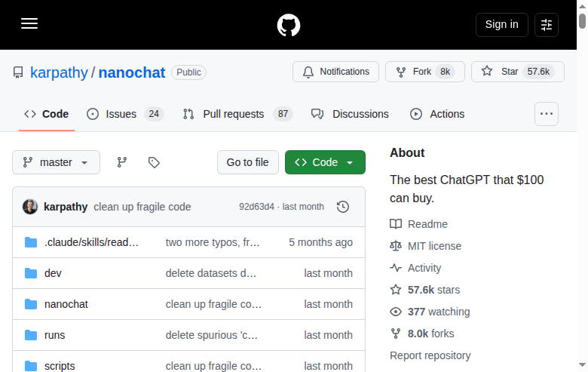
Task: Click the Go to file button
Action: coord(247,162)
